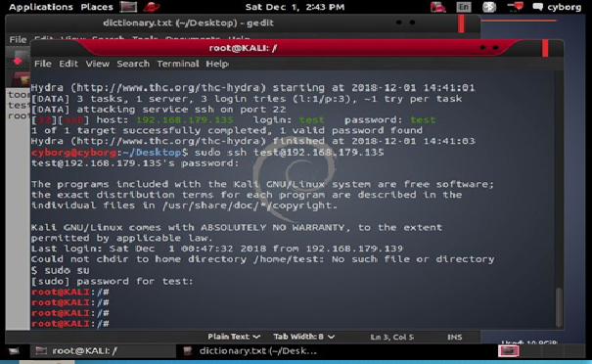
Task: Click the 'sudo ssh test@192.168.179.135' command
Action: click(290, 153)
